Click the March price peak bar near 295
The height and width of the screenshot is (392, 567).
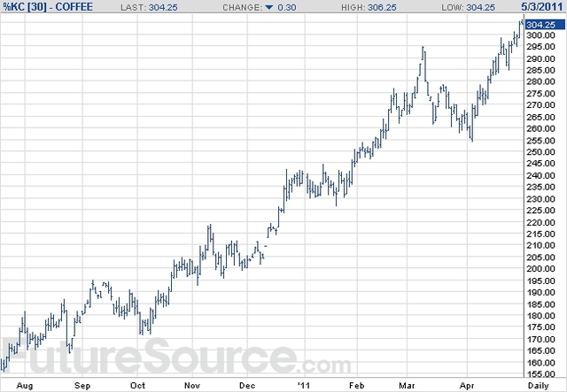tap(423, 53)
